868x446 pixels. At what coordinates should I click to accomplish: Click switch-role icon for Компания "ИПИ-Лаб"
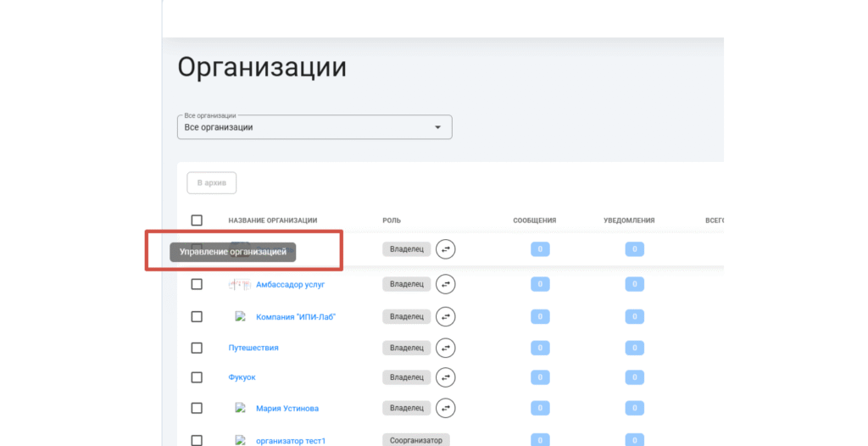click(445, 317)
